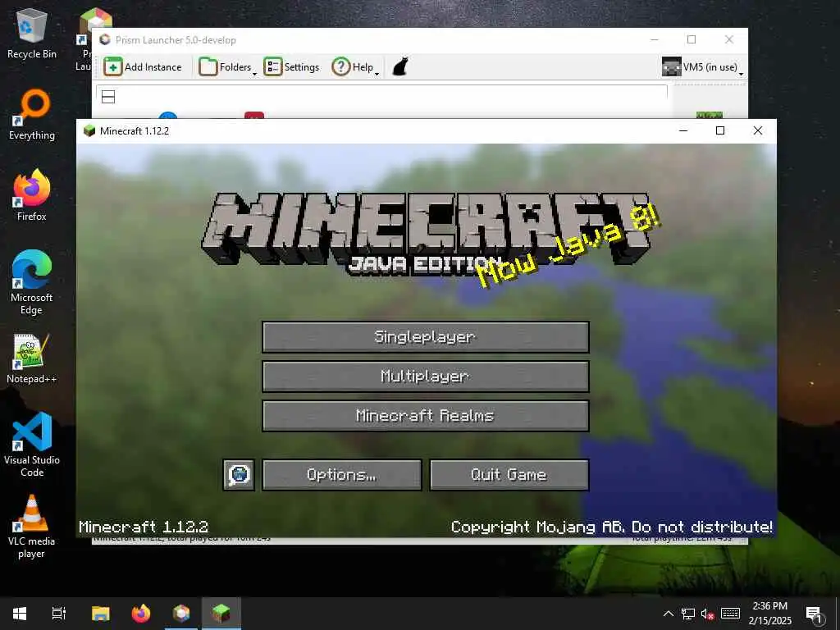This screenshot has width=840, height=630.
Task: Click the Prism Launcher title bar icon
Action: coord(105,39)
